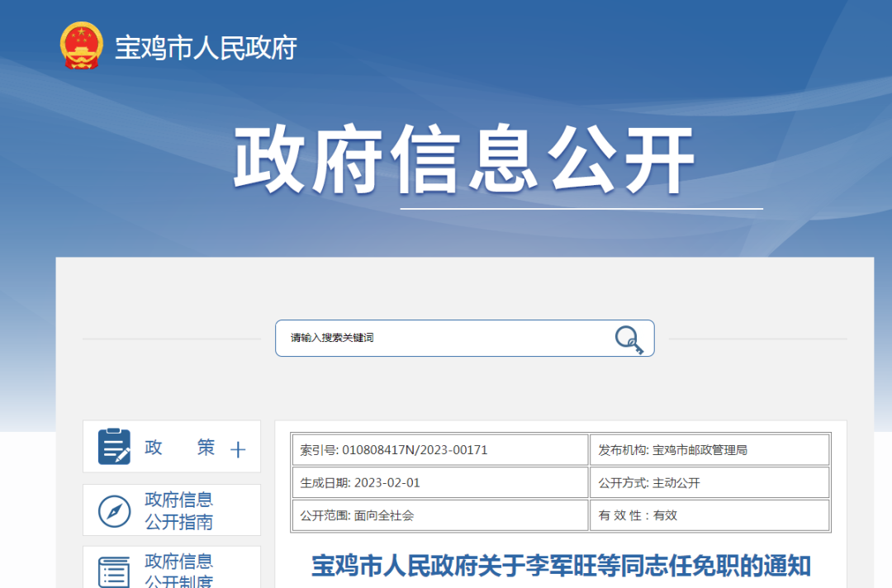Open the 政策 sidebar panel
The width and height of the screenshot is (892, 588).
171,447
